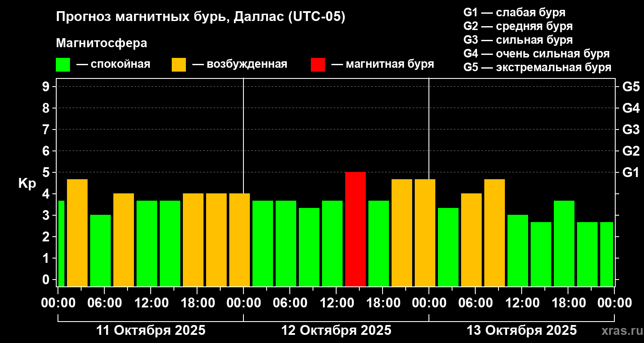
Task: Select the orange bar crossing midnight into 12 October
Action: click(x=240, y=240)
